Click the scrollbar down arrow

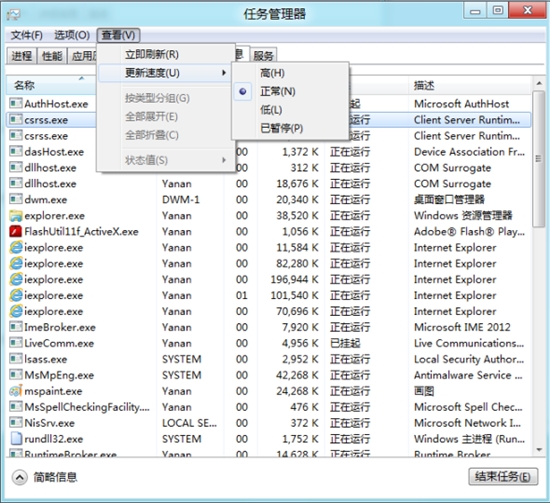539,450
